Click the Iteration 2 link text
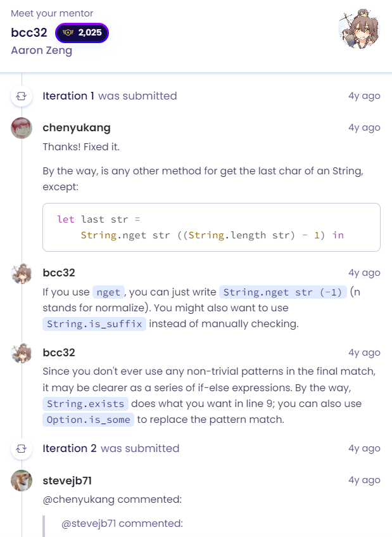The image size is (392, 537). coord(70,448)
